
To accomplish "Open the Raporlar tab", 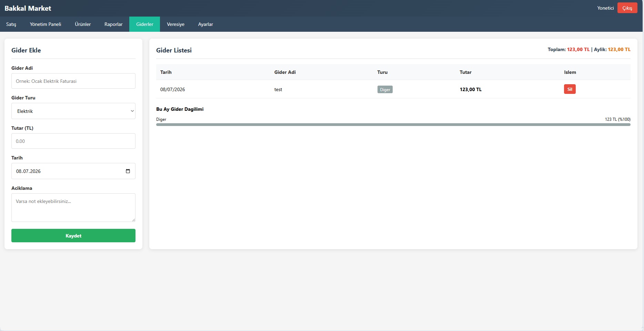I will [113, 24].
